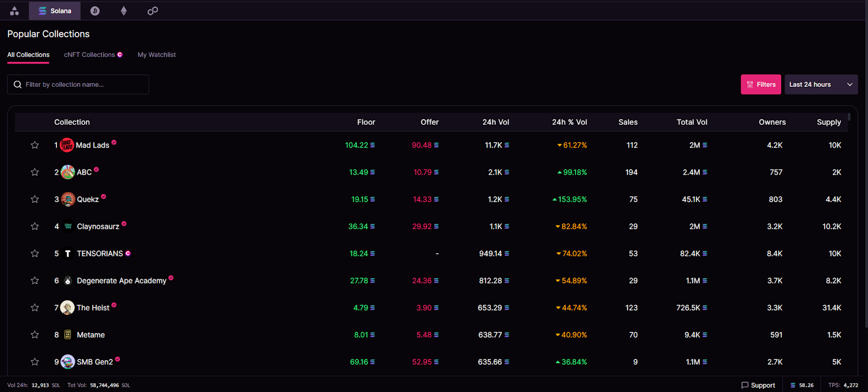Select the Bitcoin chain icon
Viewport: 868px width, 392px height.
[x=95, y=11]
